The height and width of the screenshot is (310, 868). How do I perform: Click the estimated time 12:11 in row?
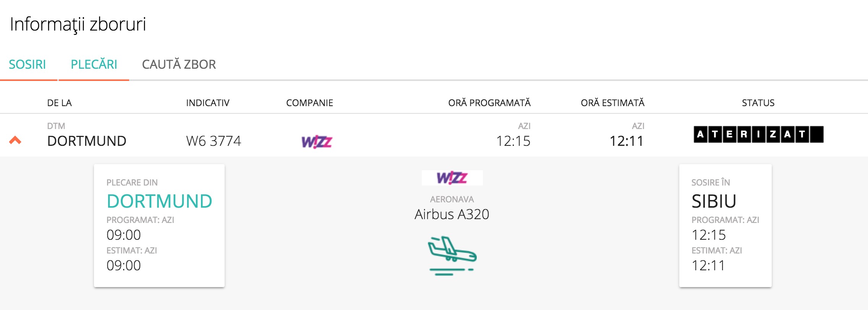point(627,141)
